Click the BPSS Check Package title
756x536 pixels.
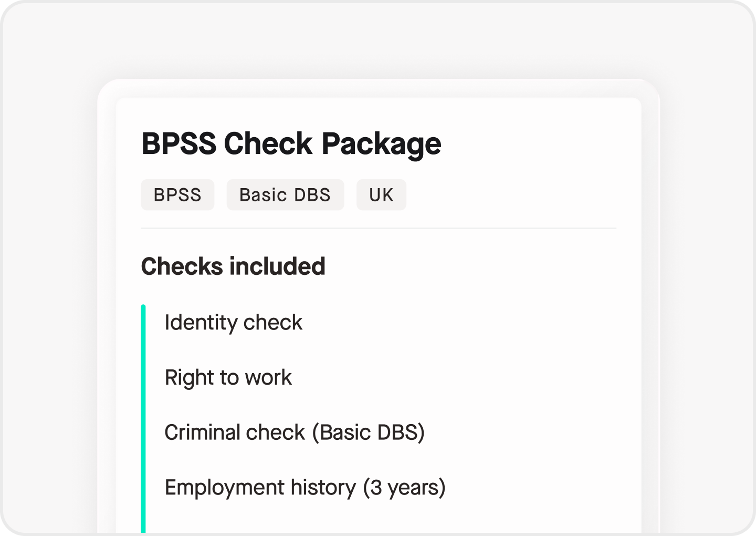[291, 144]
